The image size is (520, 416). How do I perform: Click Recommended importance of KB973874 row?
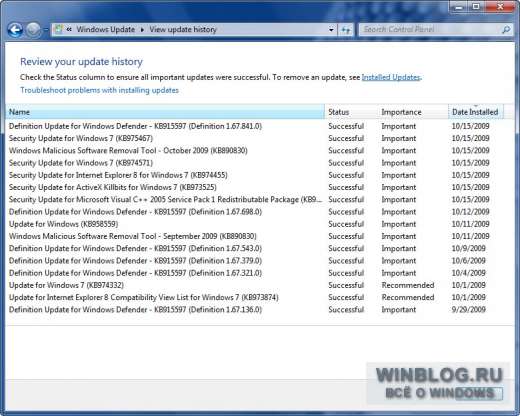[408, 297]
